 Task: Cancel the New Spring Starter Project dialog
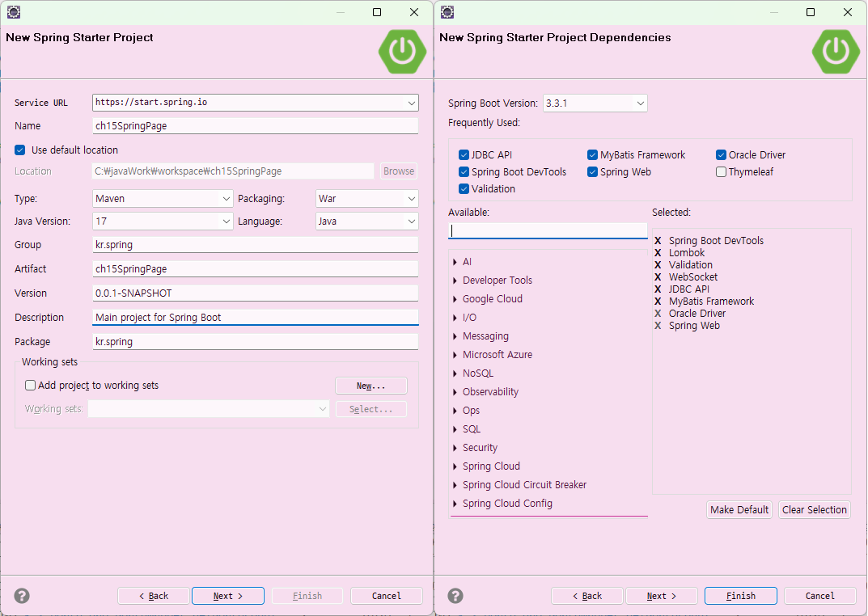387,596
